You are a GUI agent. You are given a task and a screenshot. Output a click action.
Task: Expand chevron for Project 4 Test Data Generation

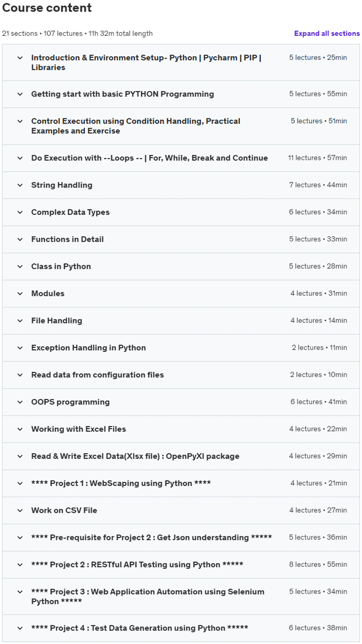point(19,628)
